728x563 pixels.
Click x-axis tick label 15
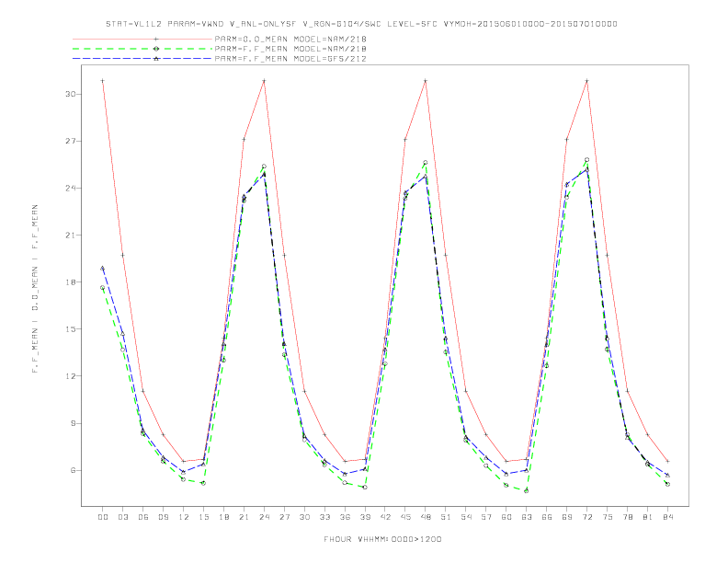[x=203, y=517]
